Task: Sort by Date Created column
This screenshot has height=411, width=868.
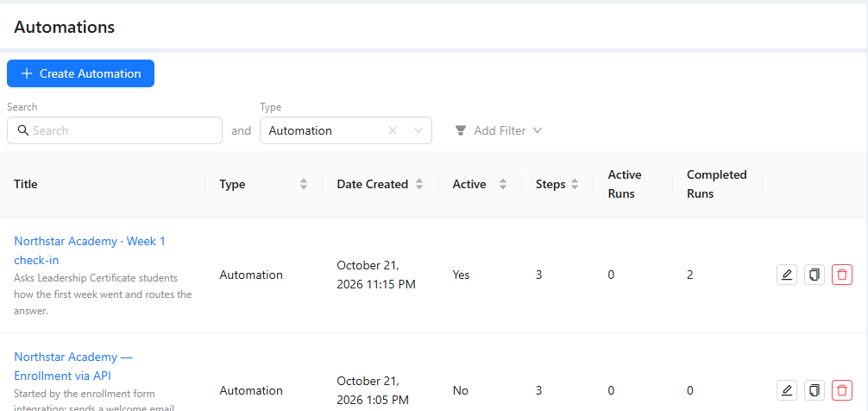Action: 419,185
